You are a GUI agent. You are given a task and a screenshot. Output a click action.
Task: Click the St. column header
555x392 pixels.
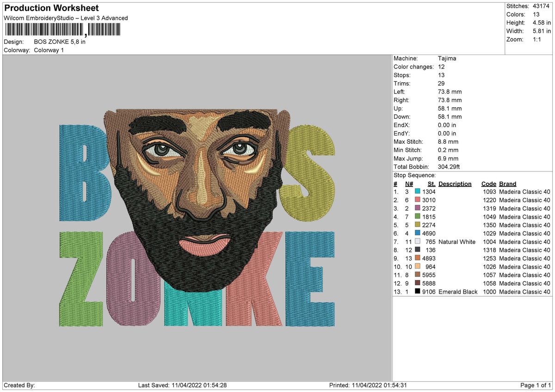[x=432, y=184]
